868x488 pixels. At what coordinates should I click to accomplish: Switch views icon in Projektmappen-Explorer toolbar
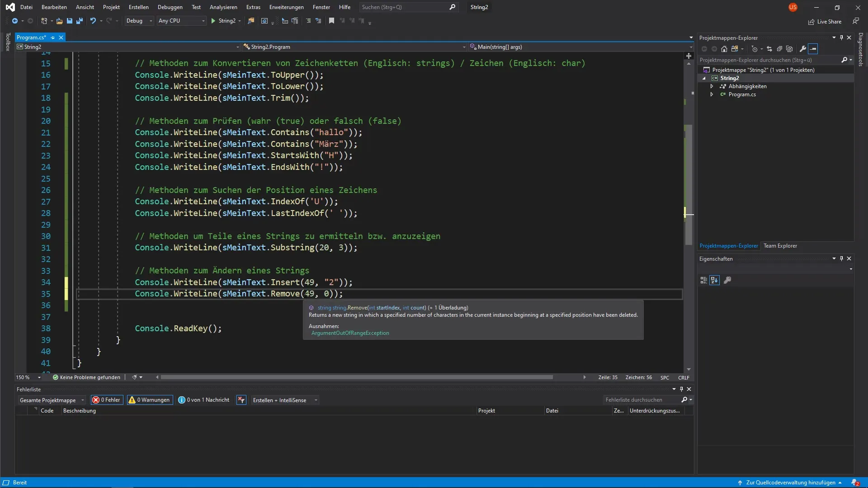[735, 49]
